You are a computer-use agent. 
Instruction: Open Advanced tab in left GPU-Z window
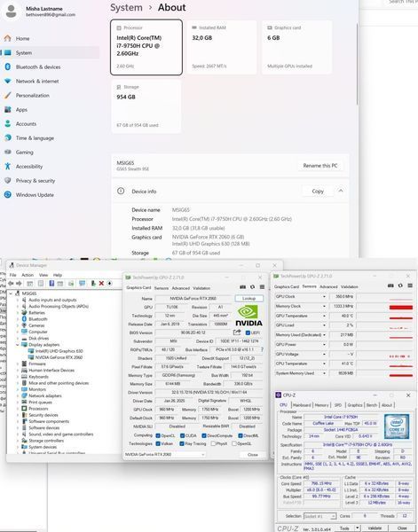[181, 288]
